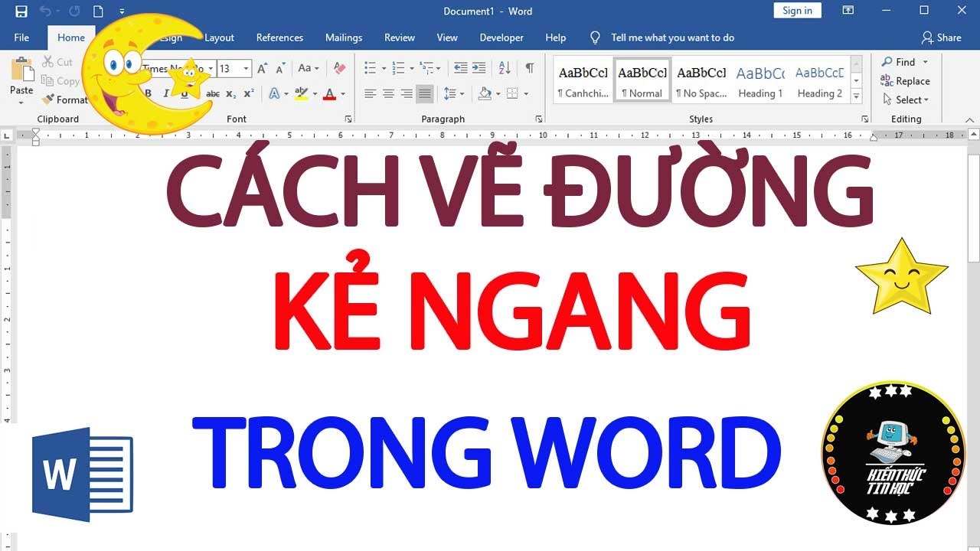Apply Text Effects glowing A

(274, 93)
